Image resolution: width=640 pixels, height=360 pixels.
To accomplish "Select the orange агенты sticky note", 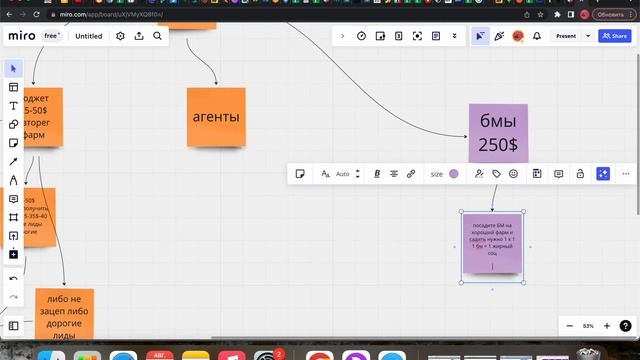I will click(x=216, y=117).
